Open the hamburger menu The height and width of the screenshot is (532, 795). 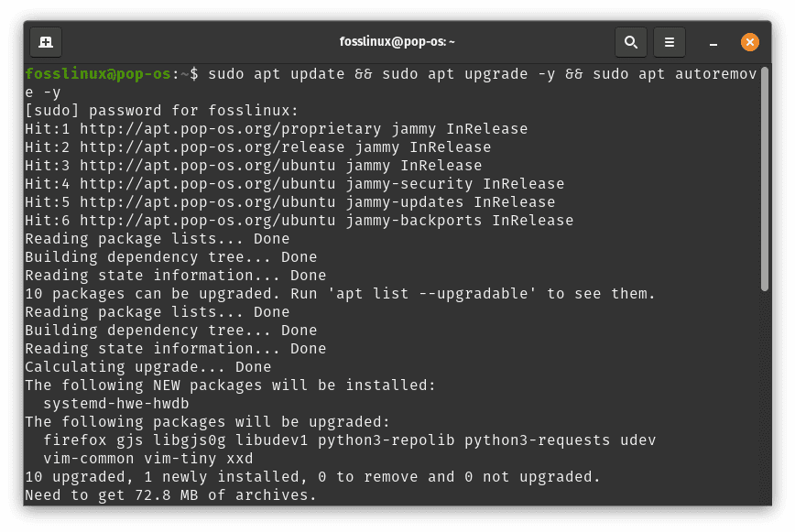pos(670,42)
